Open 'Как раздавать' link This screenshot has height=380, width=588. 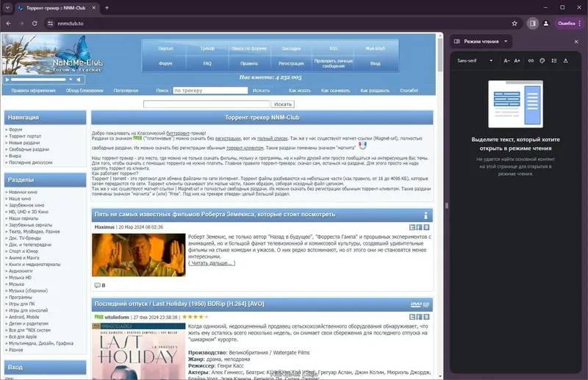point(375,90)
